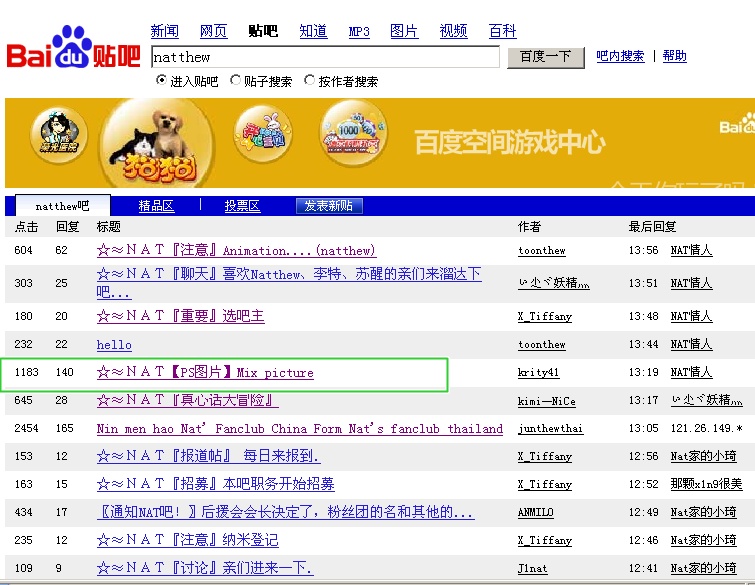Open the MP3 navigation link
The width and height of the screenshot is (755, 585).
(x=359, y=32)
